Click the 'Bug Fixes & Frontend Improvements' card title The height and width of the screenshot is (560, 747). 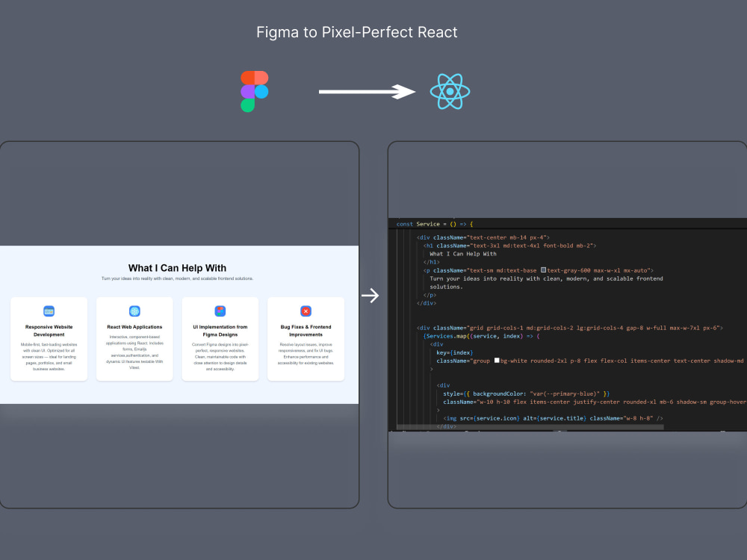tap(306, 331)
